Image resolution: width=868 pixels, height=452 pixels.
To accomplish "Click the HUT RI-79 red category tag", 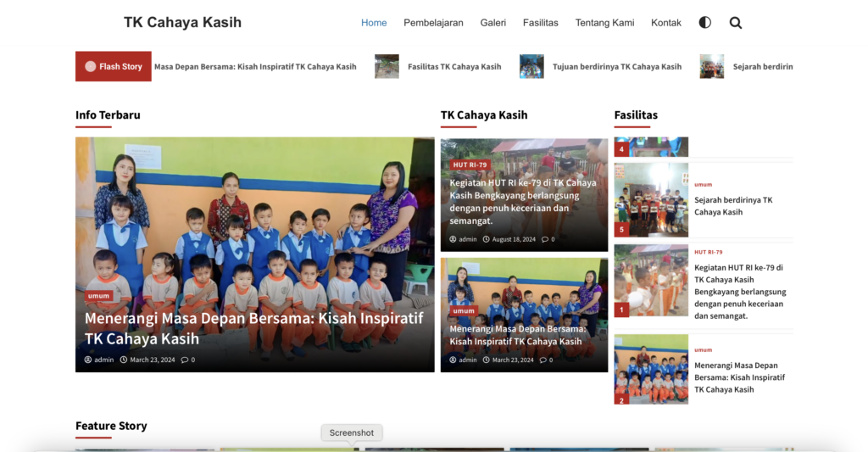I will coord(470,165).
